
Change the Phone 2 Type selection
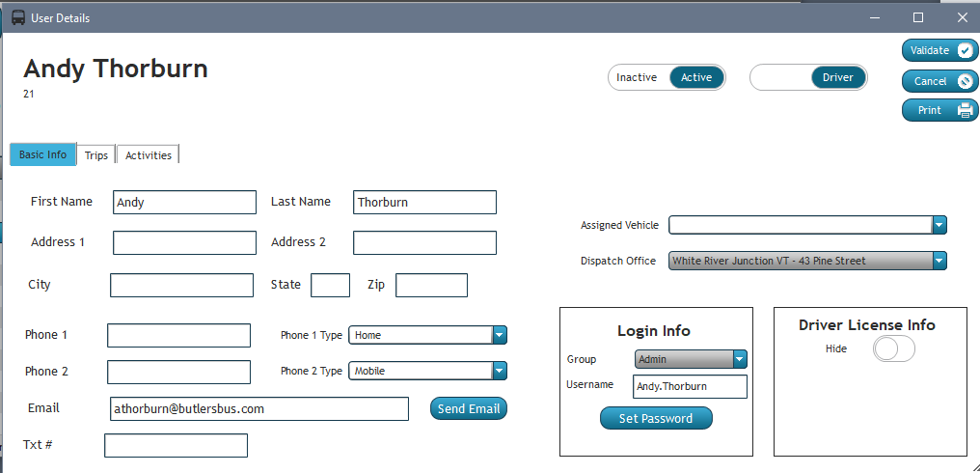tap(500, 371)
